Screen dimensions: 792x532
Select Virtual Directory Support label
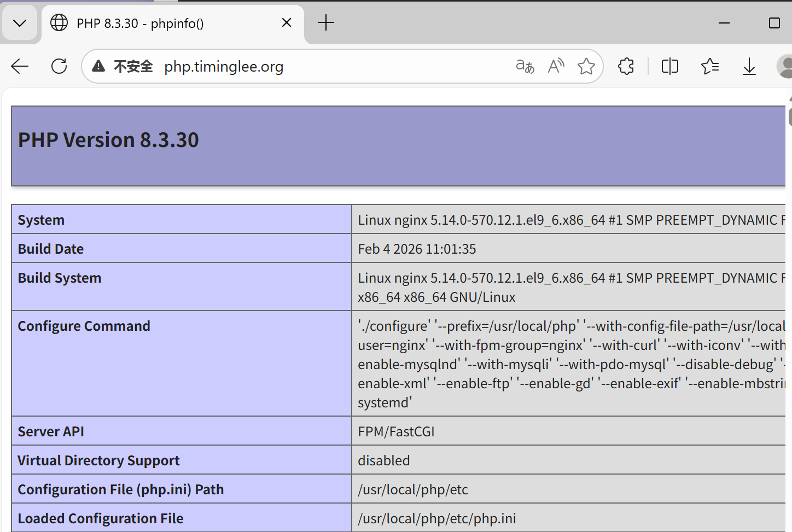click(98, 460)
